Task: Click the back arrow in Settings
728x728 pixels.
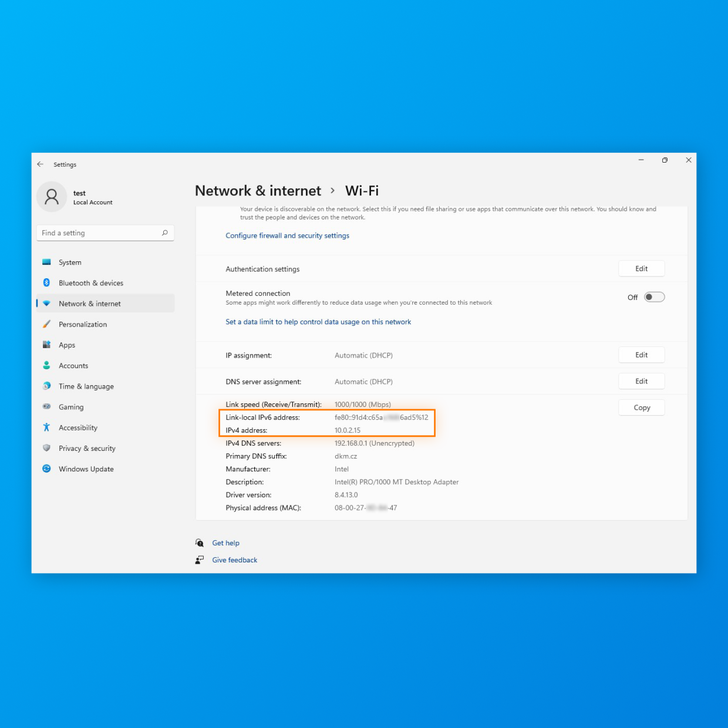Action: (x=40, y=164)
